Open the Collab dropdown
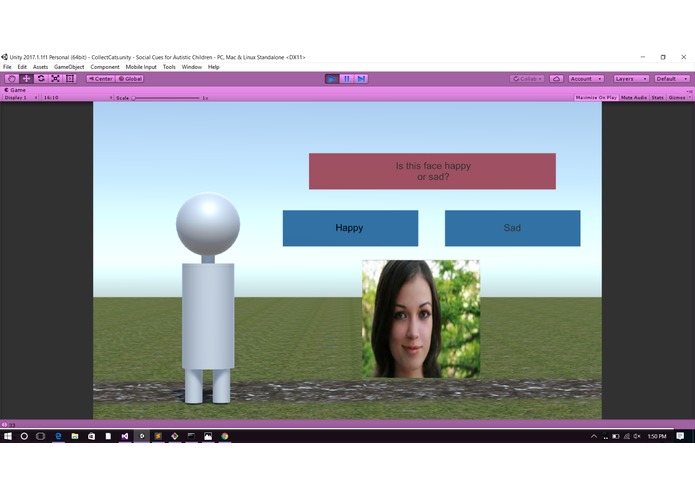 click(527, 78)
